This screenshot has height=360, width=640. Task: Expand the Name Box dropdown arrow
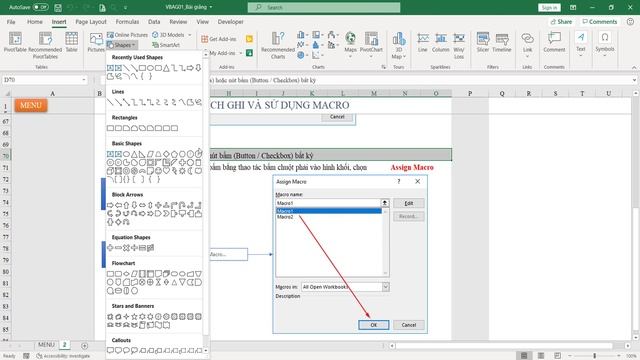[x=84, y=80]
